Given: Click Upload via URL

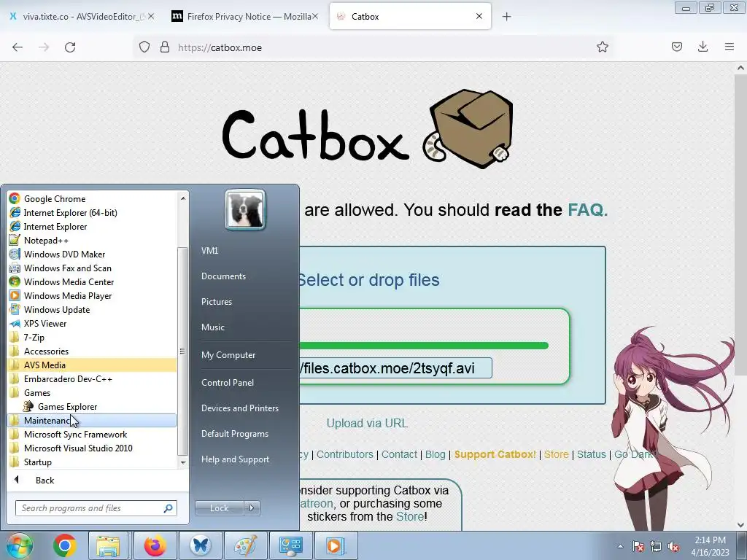Looking at the screenshot, I should coord(367,424).
